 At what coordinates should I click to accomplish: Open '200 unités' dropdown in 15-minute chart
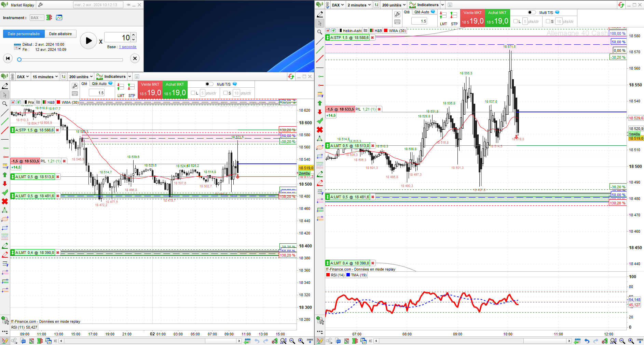tap(81, 76)
